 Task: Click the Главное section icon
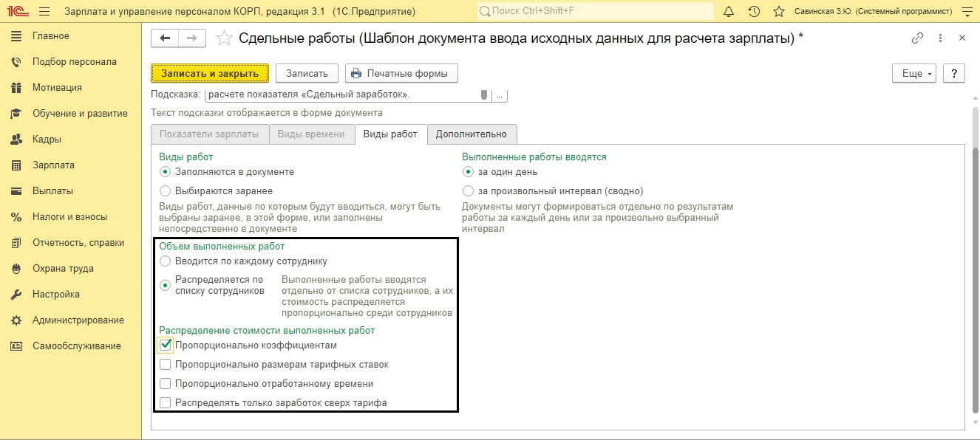(16, 36)
